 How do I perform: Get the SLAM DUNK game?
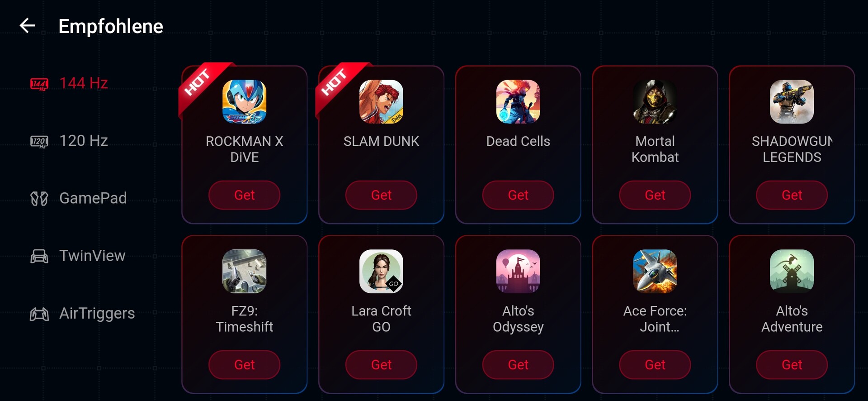click(381, 195)
